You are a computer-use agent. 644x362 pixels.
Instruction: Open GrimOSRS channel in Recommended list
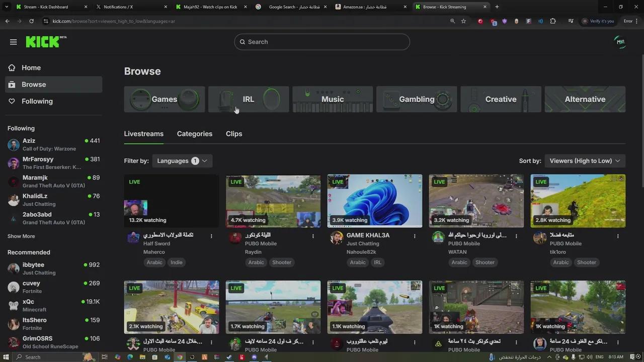[x=54, y=342]
